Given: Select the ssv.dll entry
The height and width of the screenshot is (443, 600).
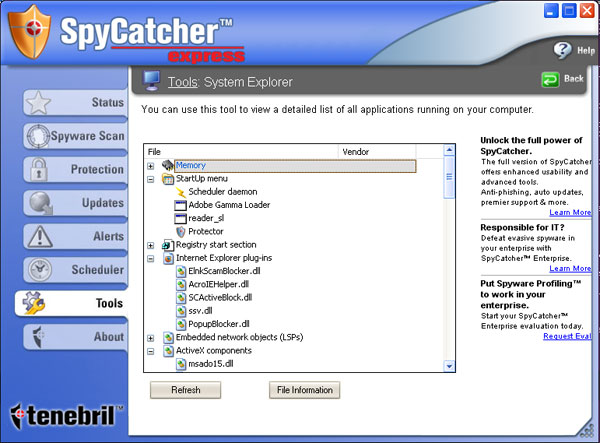Looking at the screenshot, I should tap(200, 311).
